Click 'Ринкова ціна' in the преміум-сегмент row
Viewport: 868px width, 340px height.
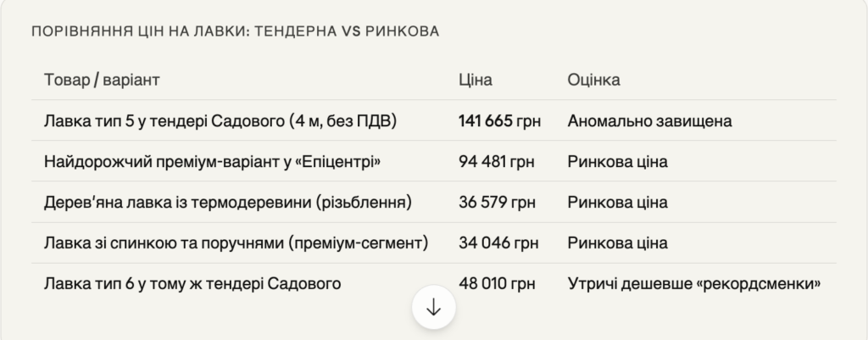(617, 243)
